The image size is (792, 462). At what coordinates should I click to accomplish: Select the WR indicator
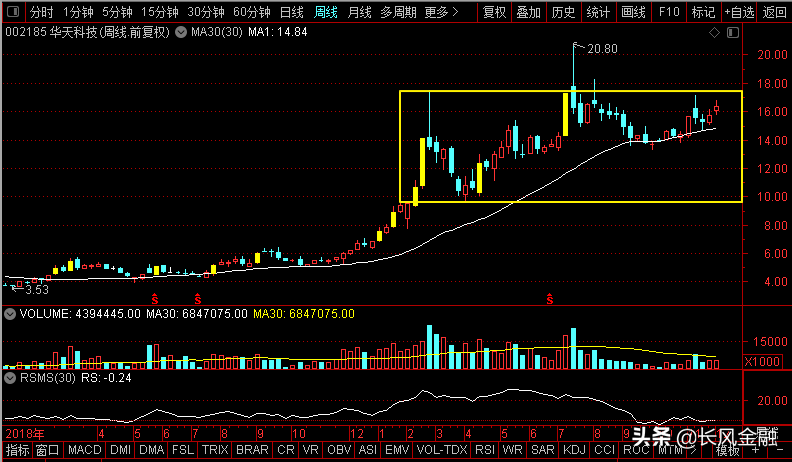512,450
